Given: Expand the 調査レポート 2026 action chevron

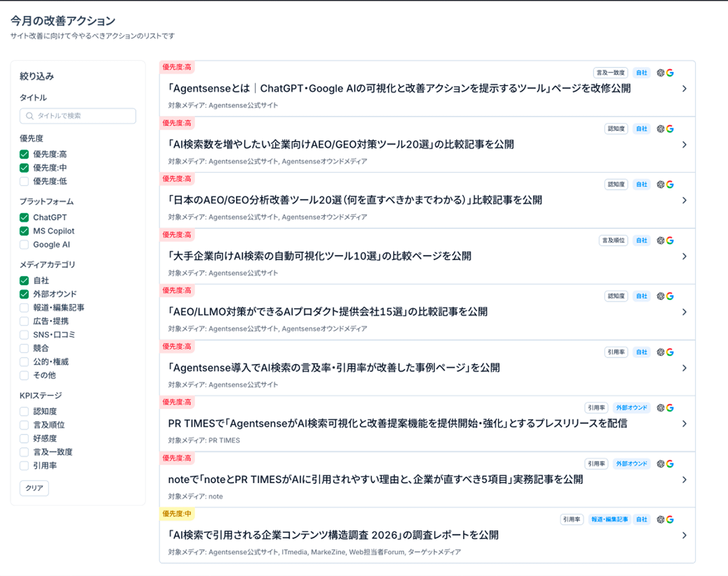Looking at the screenshot, I should point(685,535).
